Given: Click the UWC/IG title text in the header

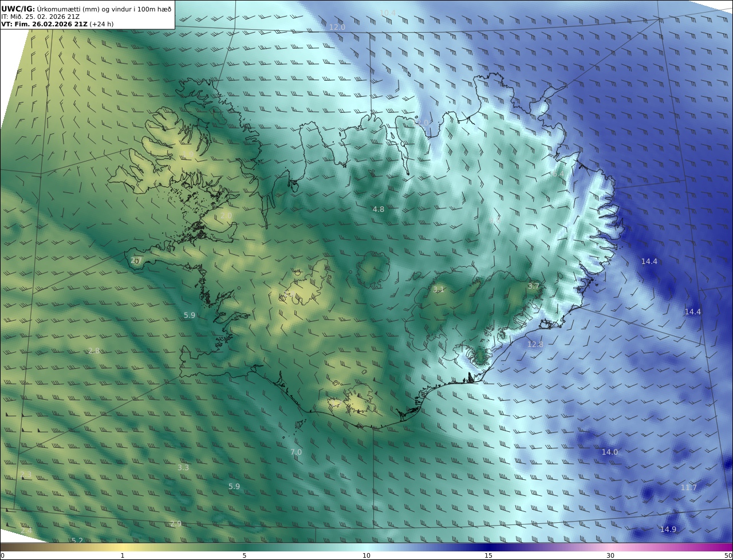Looking at the screenshot, I should click(x=18, y=9).
